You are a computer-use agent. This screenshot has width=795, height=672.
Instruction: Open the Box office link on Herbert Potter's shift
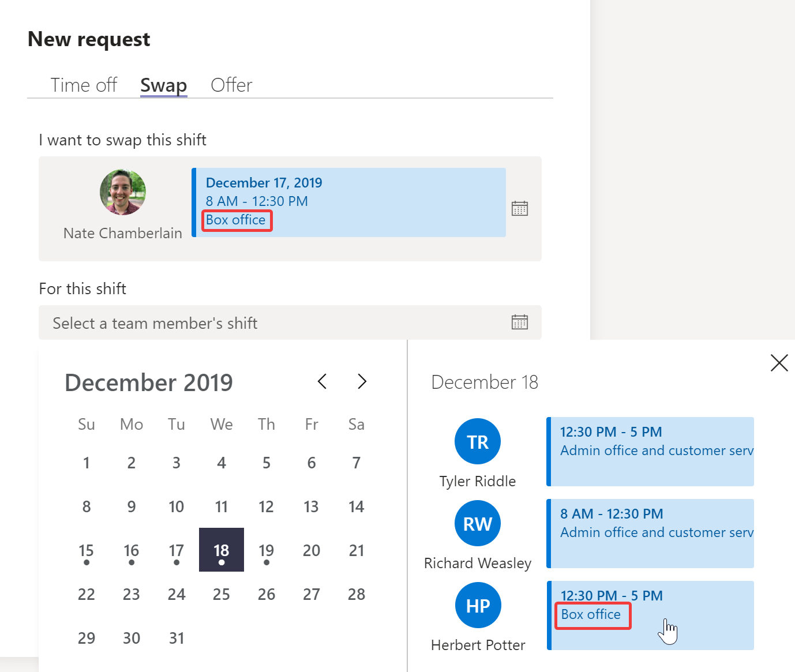coord(592,614)
